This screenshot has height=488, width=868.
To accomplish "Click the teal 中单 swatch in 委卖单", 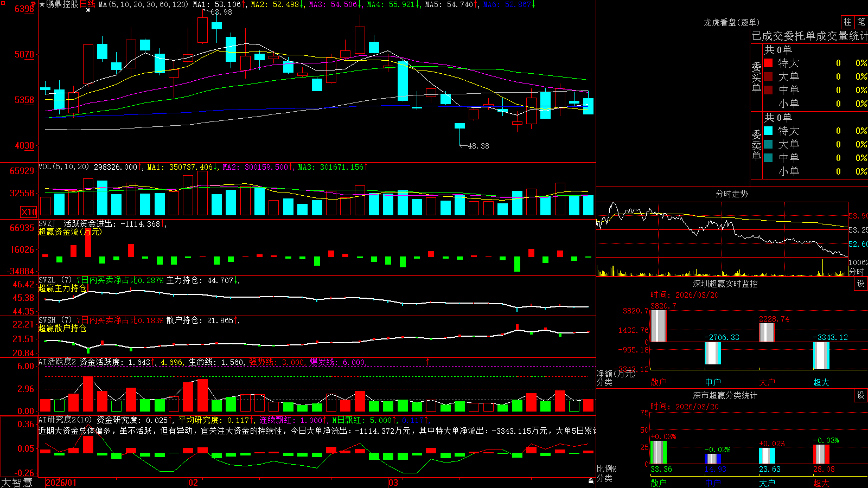I will pos(768,158).
